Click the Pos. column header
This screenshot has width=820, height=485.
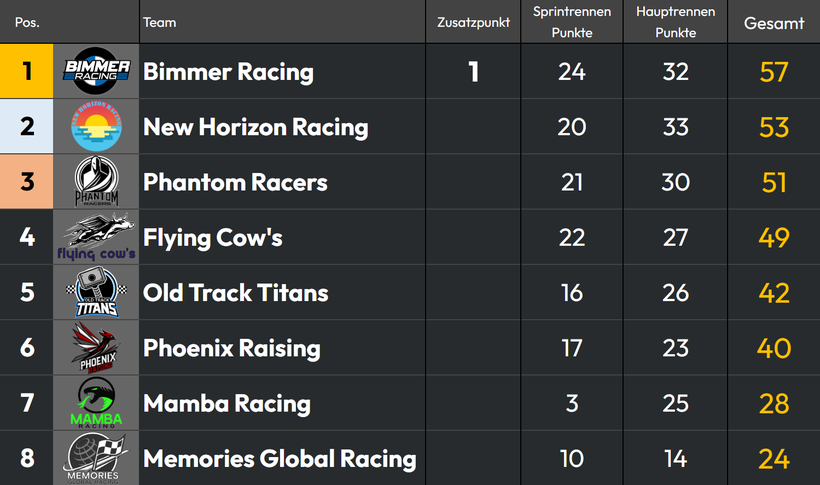click(27, 22)
